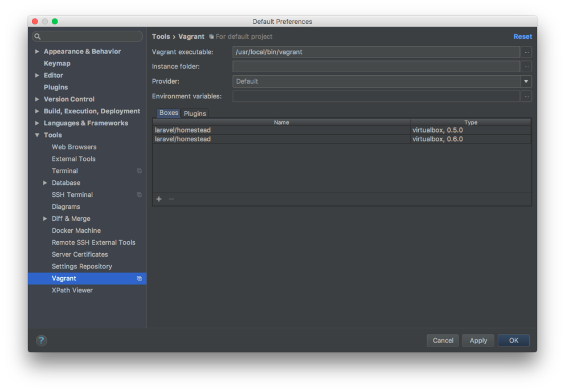Click the project-scope icon beside the Vagrant breadcrumb
This screenshot has width=565, height=392.
pyautogui.click(x=210, y=36)
